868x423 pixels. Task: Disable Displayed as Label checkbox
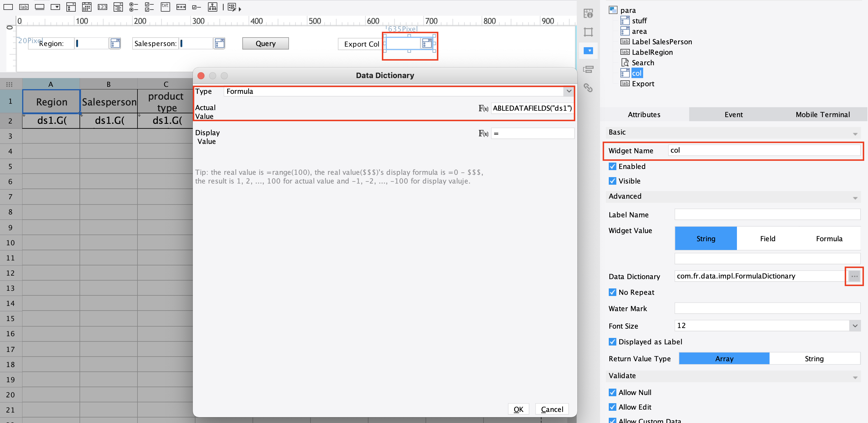612,342
